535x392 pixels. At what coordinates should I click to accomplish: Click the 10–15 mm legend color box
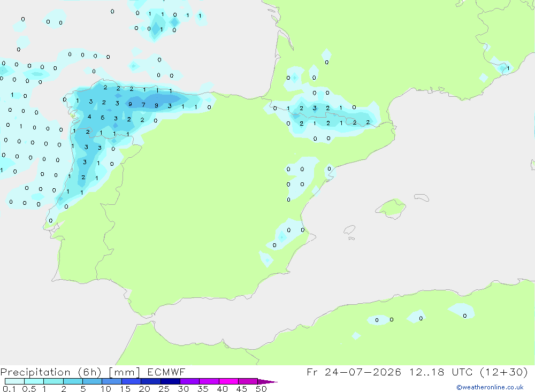[x=112, y=381]
